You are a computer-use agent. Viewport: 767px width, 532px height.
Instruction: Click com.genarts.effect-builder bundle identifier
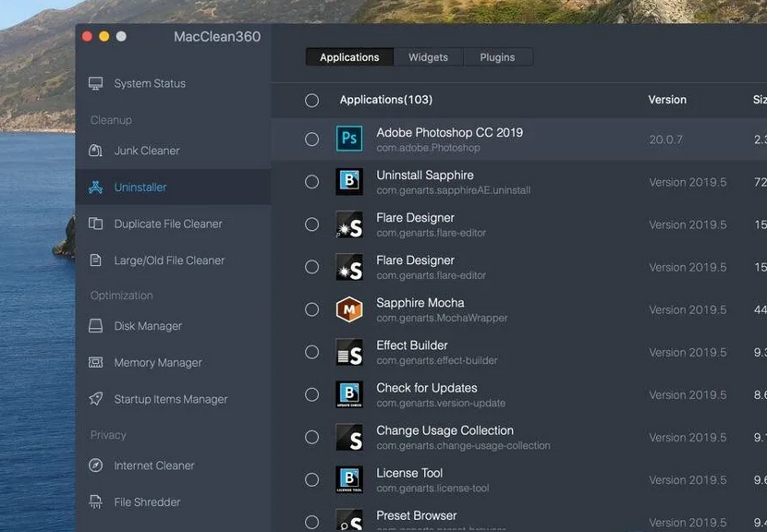437,360
